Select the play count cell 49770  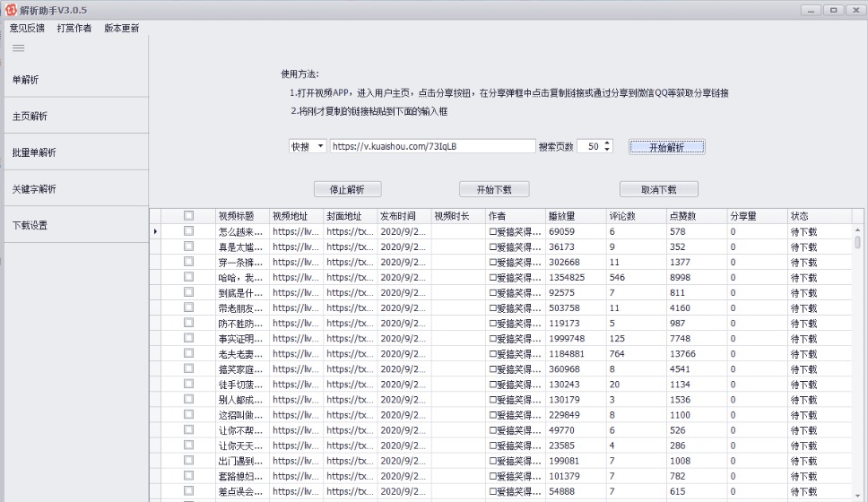point(576,430)
